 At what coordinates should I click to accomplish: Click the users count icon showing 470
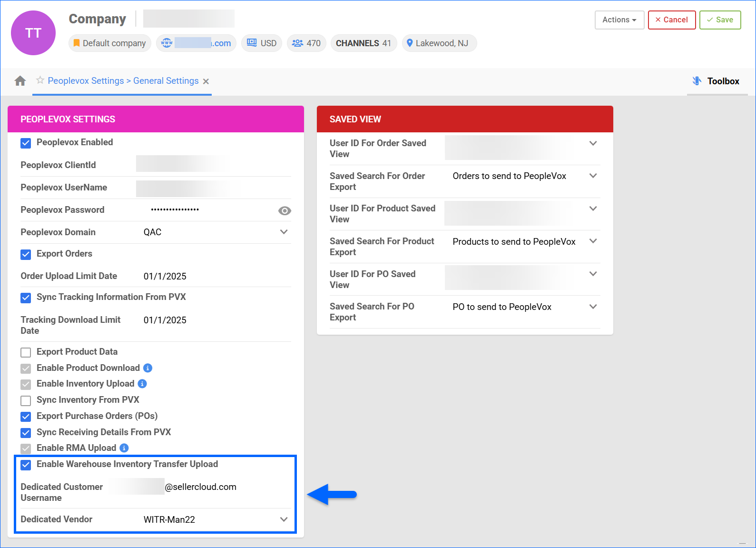point(297,43)
